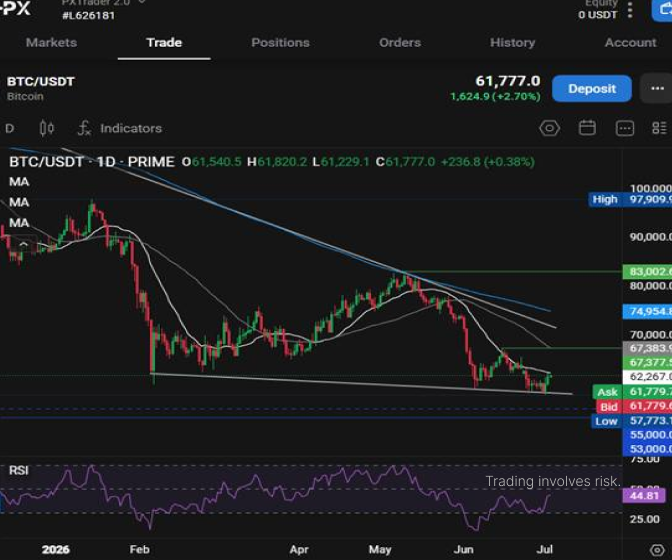View the History tab

513,42
